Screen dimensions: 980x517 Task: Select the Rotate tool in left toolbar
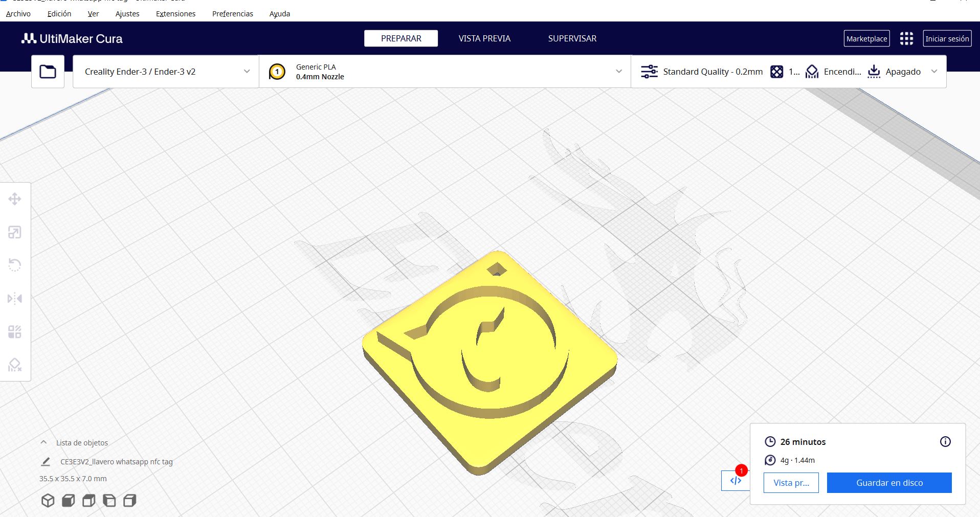[x=15, y=265]
